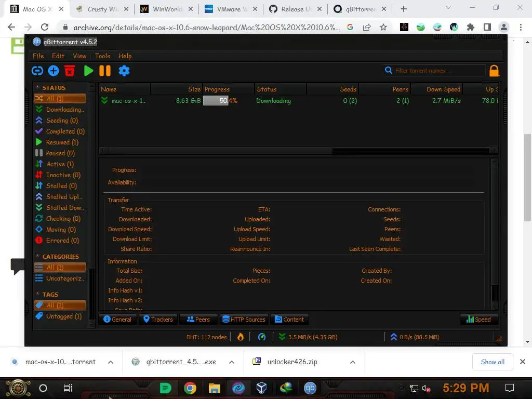Select the Checking (0) status filter
Viewport: 532px width, 399px height.
click(60, 219)
